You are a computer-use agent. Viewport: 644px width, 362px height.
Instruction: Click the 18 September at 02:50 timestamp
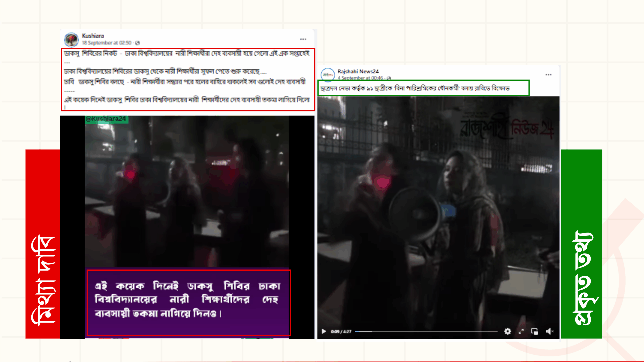point(107,43)
